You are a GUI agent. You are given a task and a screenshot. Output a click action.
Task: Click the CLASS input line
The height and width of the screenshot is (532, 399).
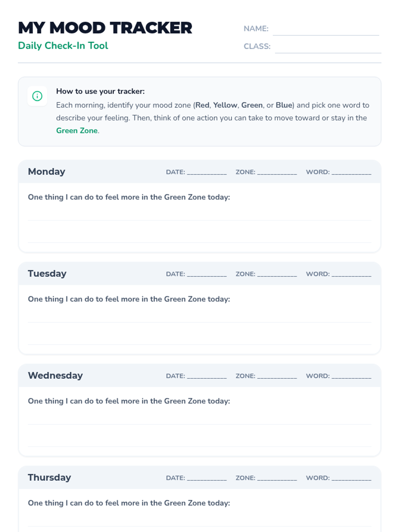point(328,48)
